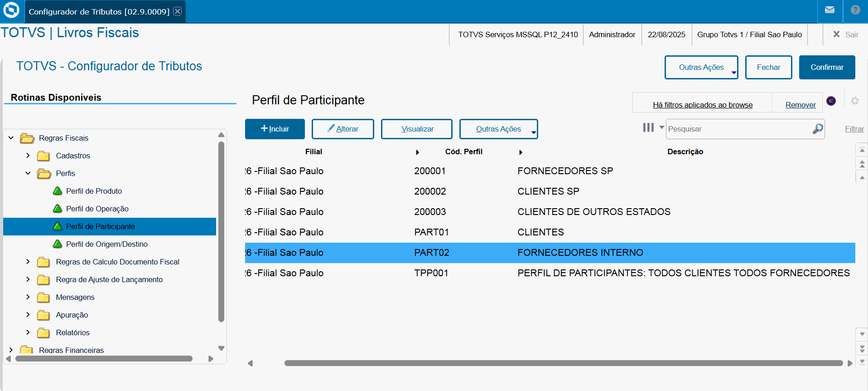Click the tree panel's vertical scrollbar thumb
The height and width of the screenshot is (391, 868).
click(x=221, y=231)
